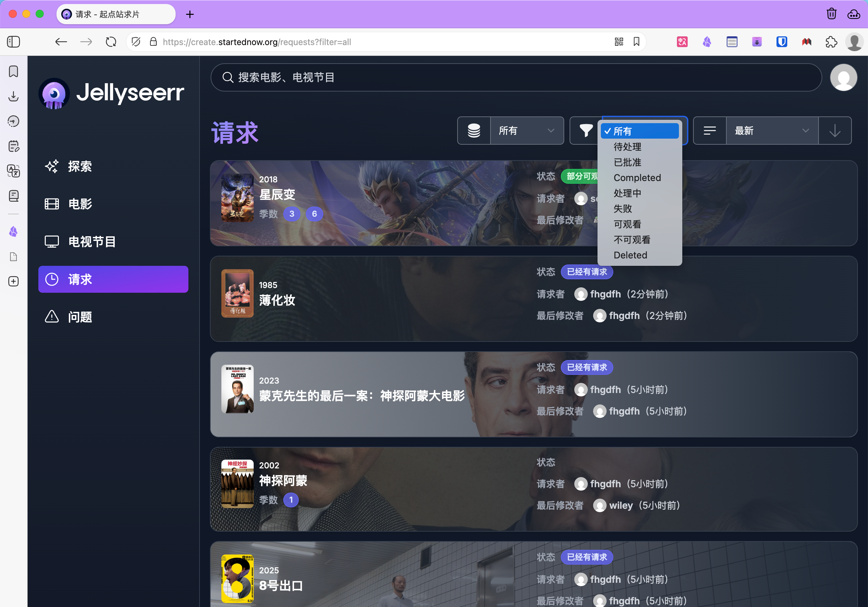Click the add panel plus icon
Screen dimensions: 868x607
[13, 281]
